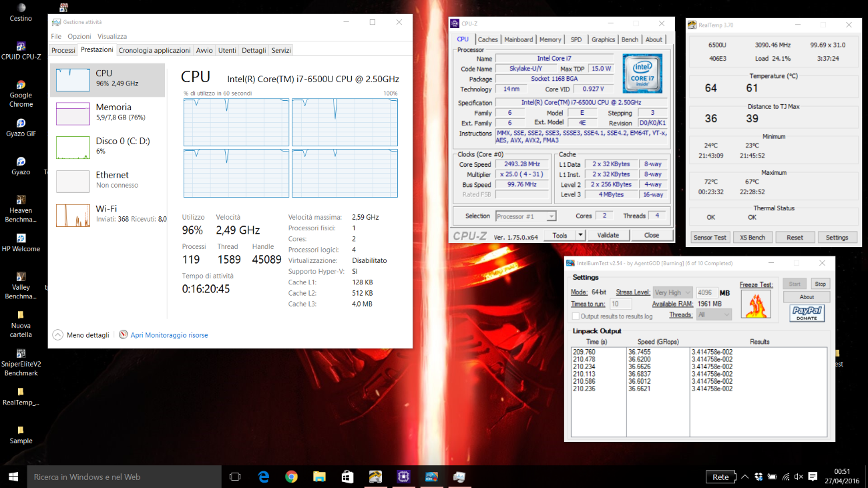Select the Memoria performance graph thumbnail
Screen dimensions: 868x488
pos(73,114)
